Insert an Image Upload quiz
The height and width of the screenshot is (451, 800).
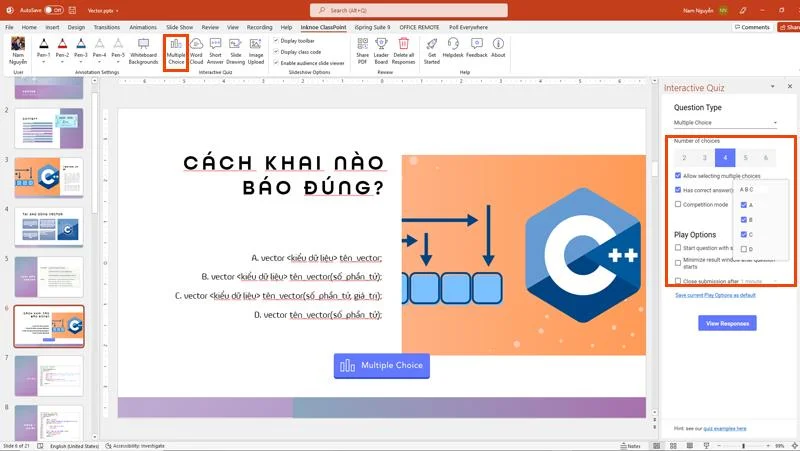coord(256,51)
